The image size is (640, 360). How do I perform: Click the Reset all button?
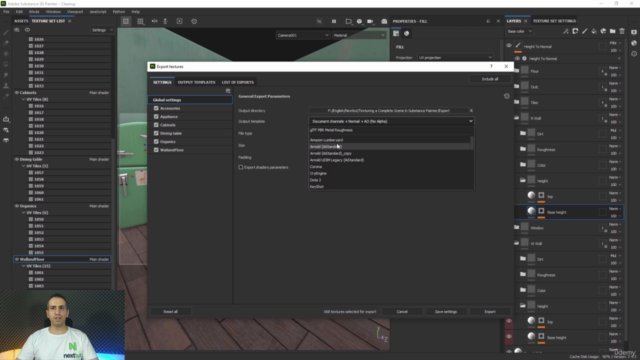coord(171,311)
